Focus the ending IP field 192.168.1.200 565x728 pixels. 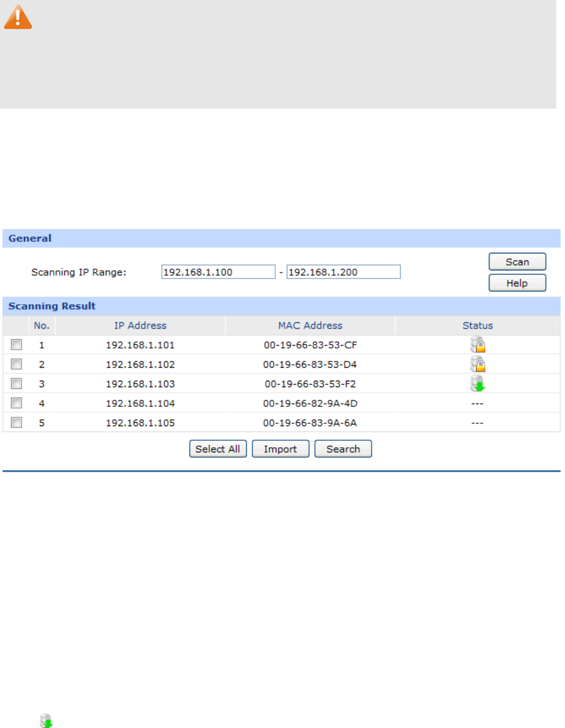[344, 272]
